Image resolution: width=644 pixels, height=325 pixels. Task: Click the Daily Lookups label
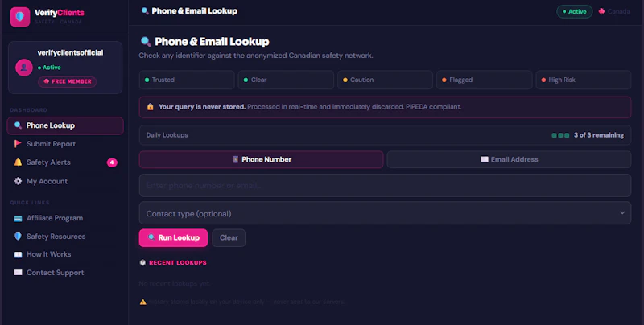tap(167, 135)
